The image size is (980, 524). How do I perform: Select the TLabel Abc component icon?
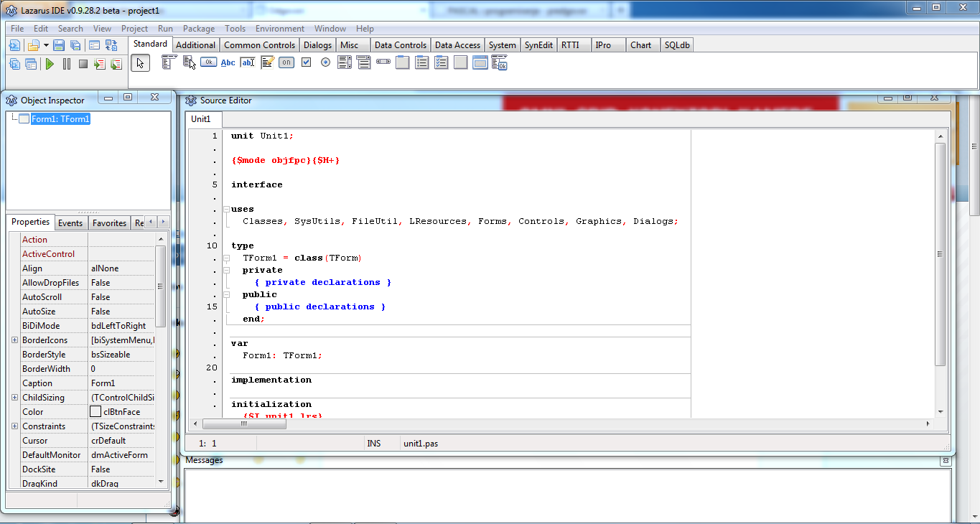[228, 62]
